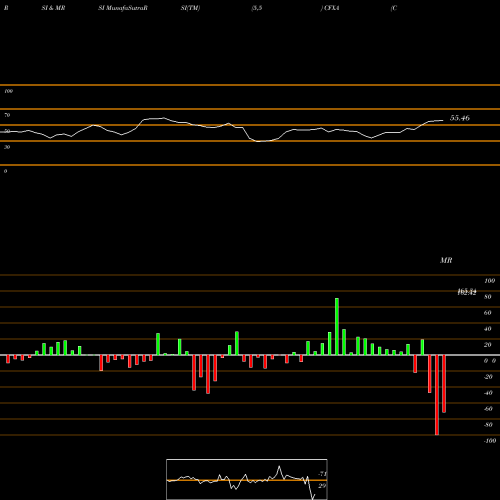The width and height of the screenshot is (500, 500).
Task: Click the RSI axis label 30
Action: coord(7,147)
